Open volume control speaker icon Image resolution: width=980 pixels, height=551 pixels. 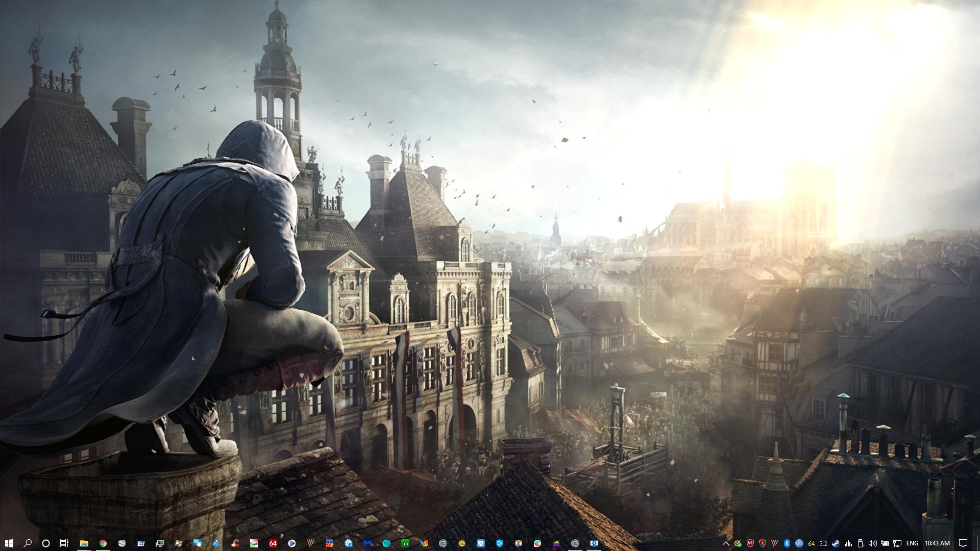[872, 543]
